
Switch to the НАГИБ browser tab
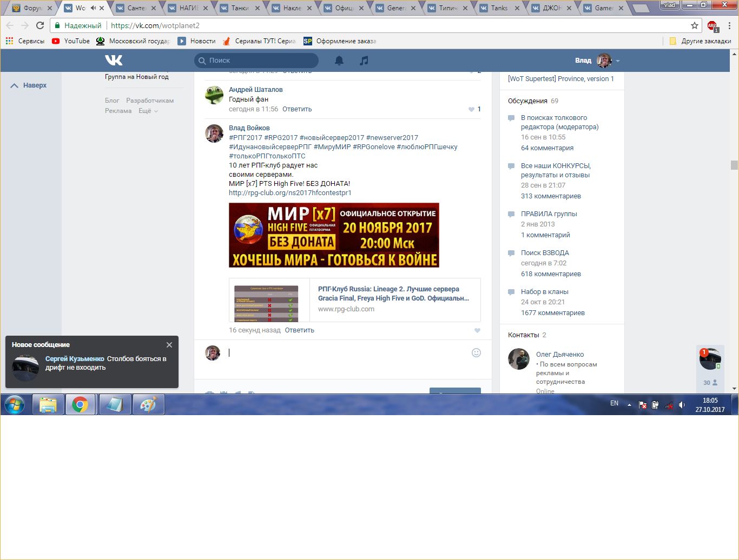tap(187, 8)
